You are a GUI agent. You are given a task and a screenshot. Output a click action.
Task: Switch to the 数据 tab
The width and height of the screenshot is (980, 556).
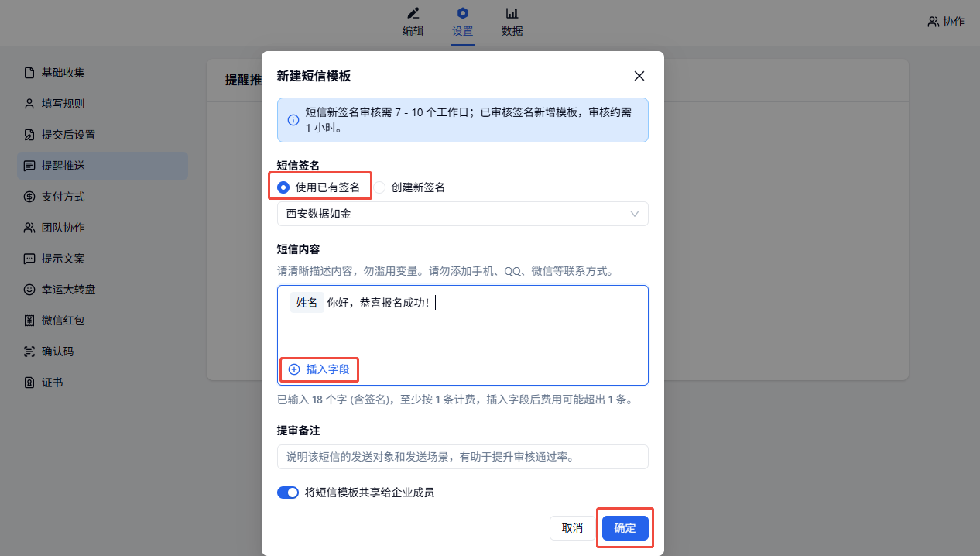click(512, 22)
